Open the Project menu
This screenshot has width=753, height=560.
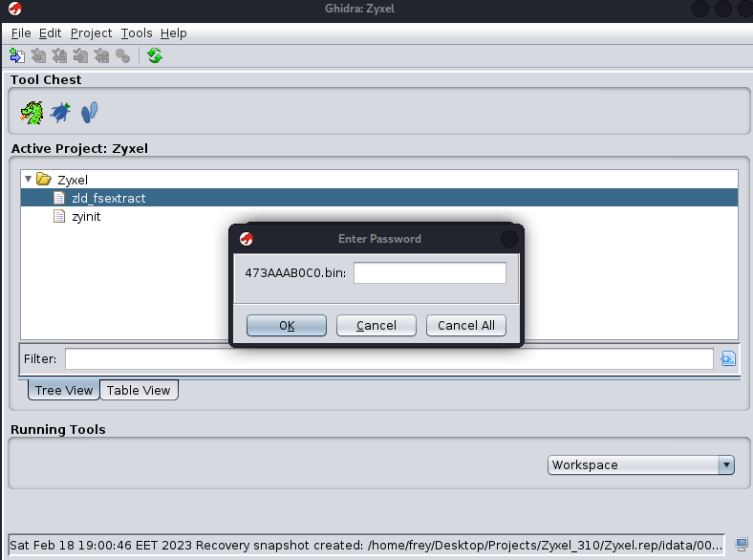click(x=91, y=33)
